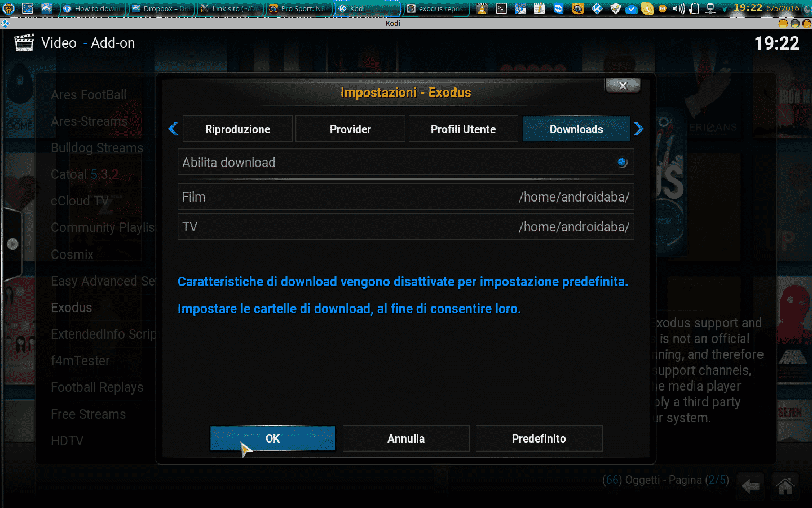The width and height of the screenshot is (812, 508).
Task: Click the Kodi home icon
Action: click(785, 486)
